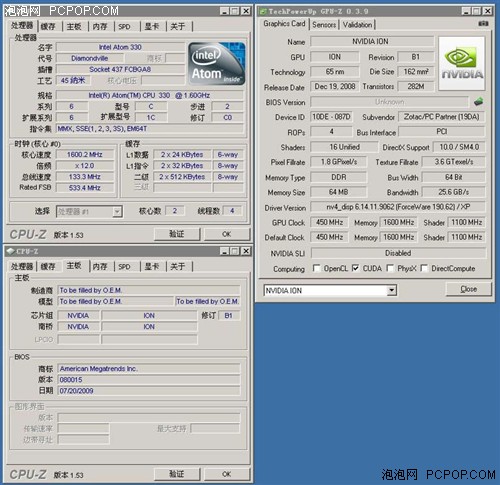Screen dimensions: 500x485
Task: Click the Bandwidth value 25.6 GB/s
Action: [x=454, y=192]
